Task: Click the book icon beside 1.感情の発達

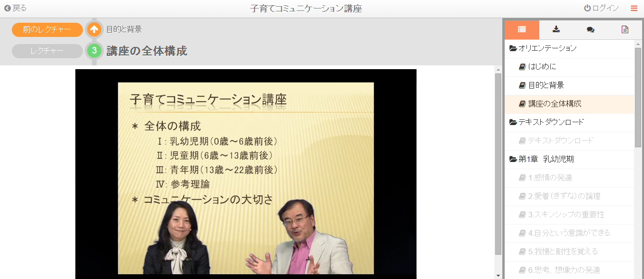Action: 523,178
